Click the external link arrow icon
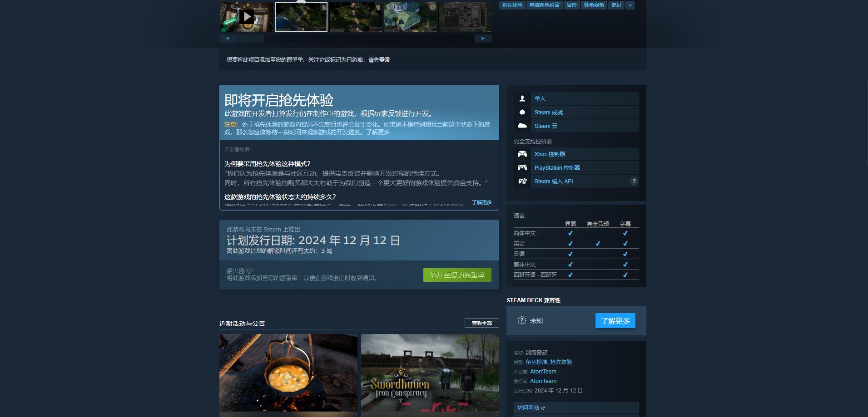This screenshot has height=417, width=868. 543,408
